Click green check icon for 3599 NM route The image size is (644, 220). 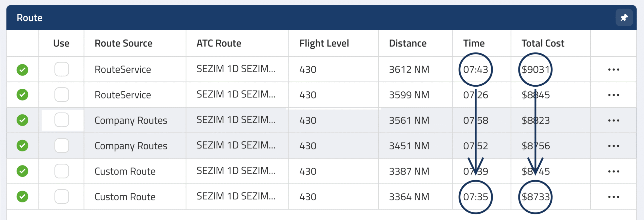click(22, 95)
